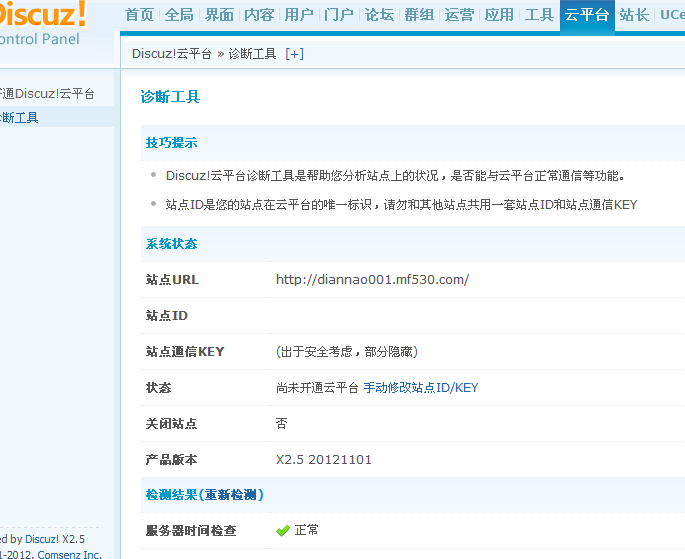Image resolution: width=685 pixels, height=559 pixels.
Task: Open 开通Discuz!云平台 in sidebar
Action: tap(47, 94)
